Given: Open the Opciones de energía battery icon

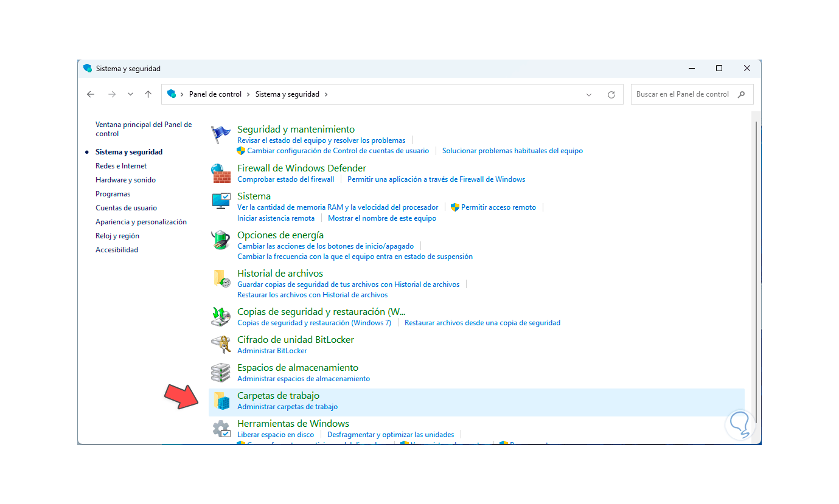Looking at the screenshot, I should [x=221, y=240].
